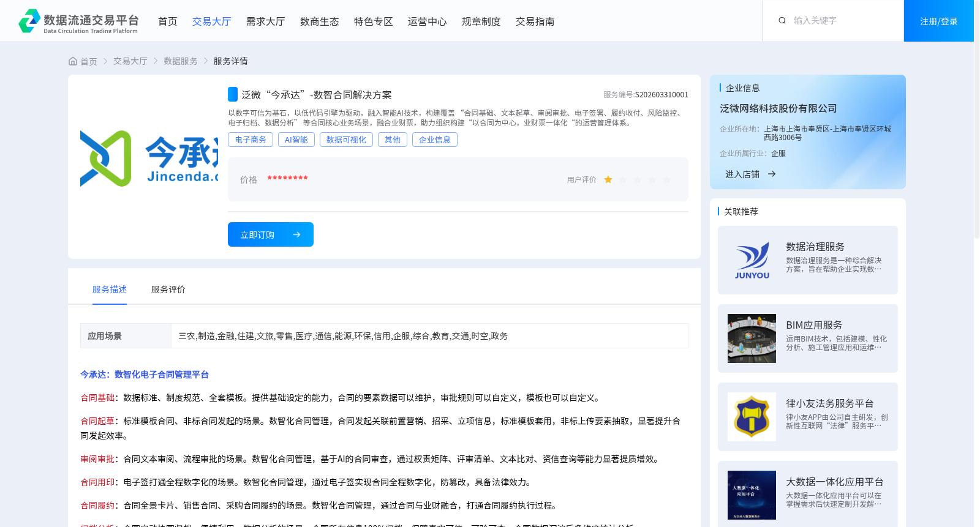The height and width of the screenshot is (527, 980).
Task: Click the search magnifier icon
Action: (782, 21)
